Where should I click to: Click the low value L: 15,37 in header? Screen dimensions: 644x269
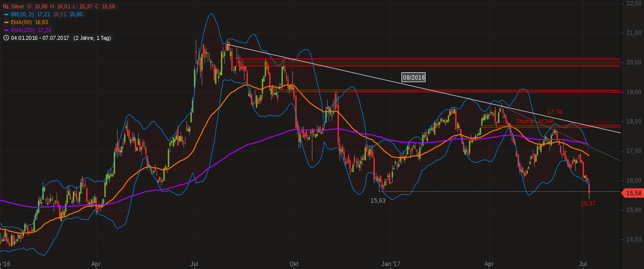(x=82, y=6)
